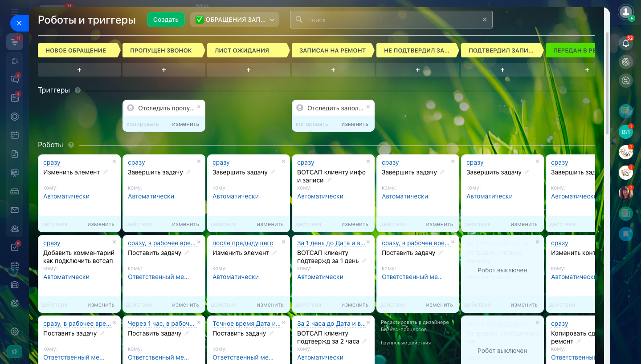Select the НЕ ПОДТВЕРДИЛ ЗА... stage

tap(417, 50)
